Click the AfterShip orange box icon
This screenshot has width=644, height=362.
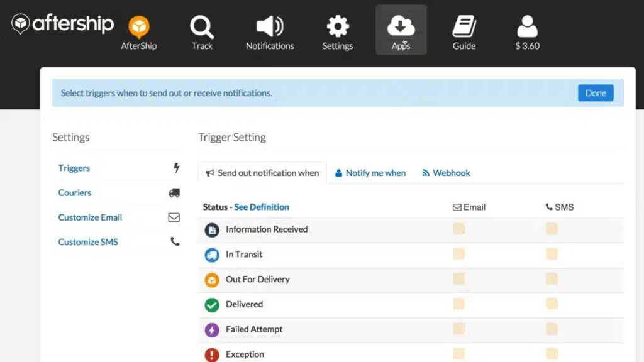click(138, 27)
